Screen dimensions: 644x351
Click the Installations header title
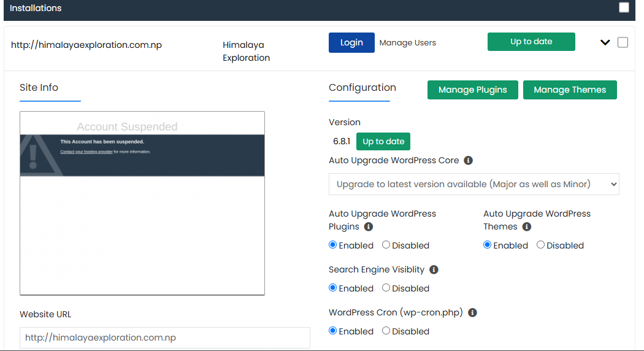36,8
